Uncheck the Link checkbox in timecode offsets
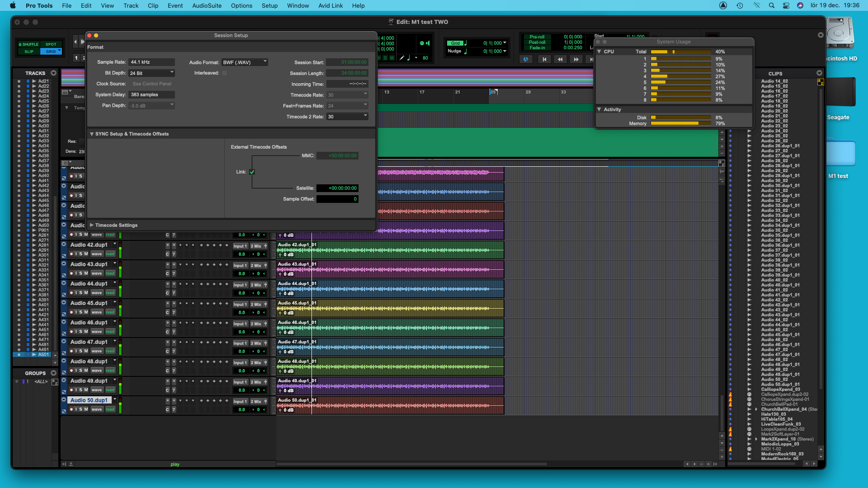This screenshot has width=868, height=488. pos(252,172)
